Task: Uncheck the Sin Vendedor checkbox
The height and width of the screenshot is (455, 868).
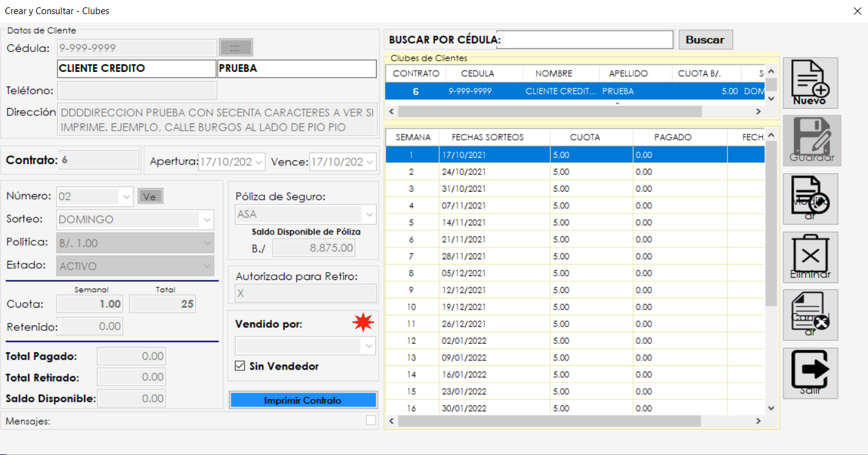Action: tap(240, 366)
